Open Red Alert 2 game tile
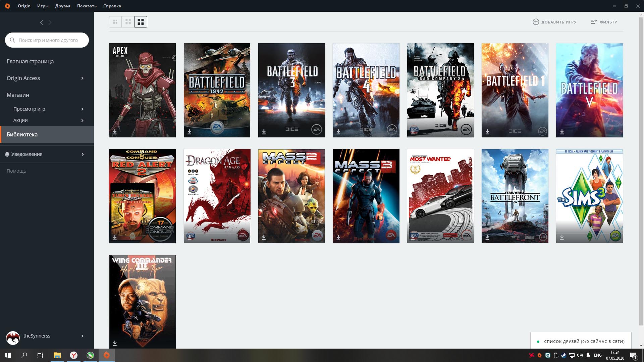644x362 pixels. 142,196
